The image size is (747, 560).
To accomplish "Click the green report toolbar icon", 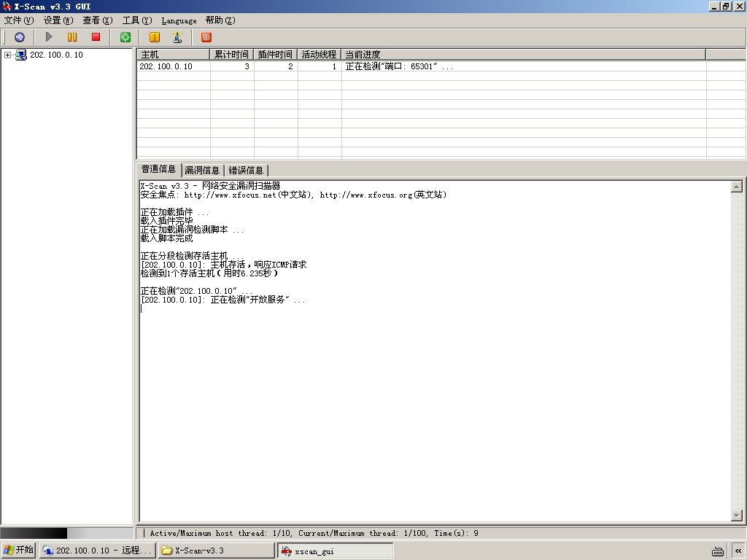I will [x=125, y=37].
